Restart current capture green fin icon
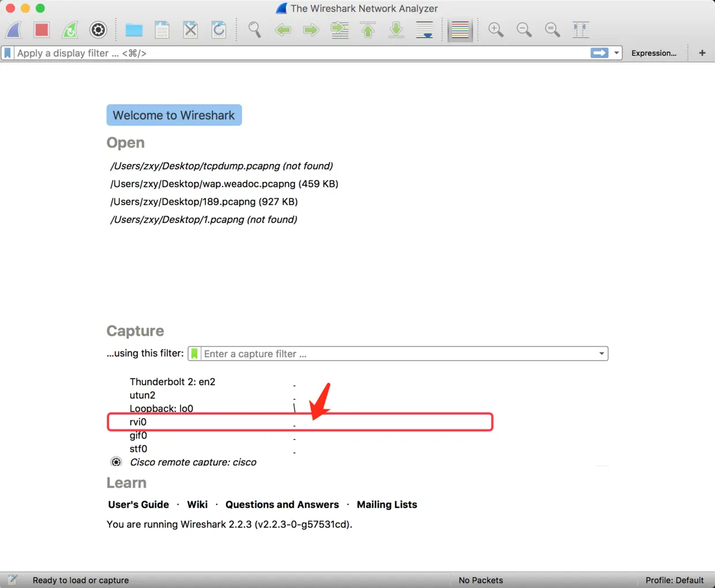Image resolution: width=715 pixels, height=588 pixels. pos(70,29)
